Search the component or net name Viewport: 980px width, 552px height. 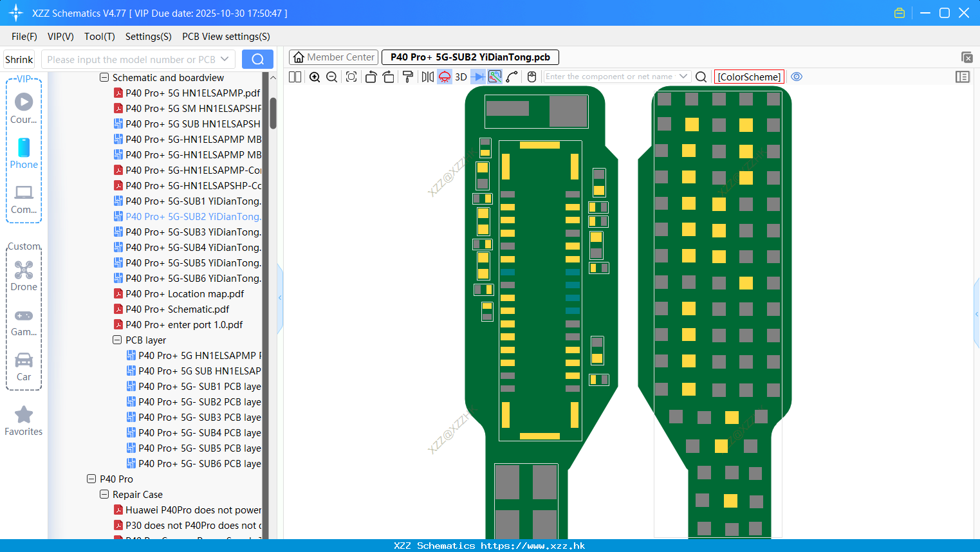coord(701,77)
